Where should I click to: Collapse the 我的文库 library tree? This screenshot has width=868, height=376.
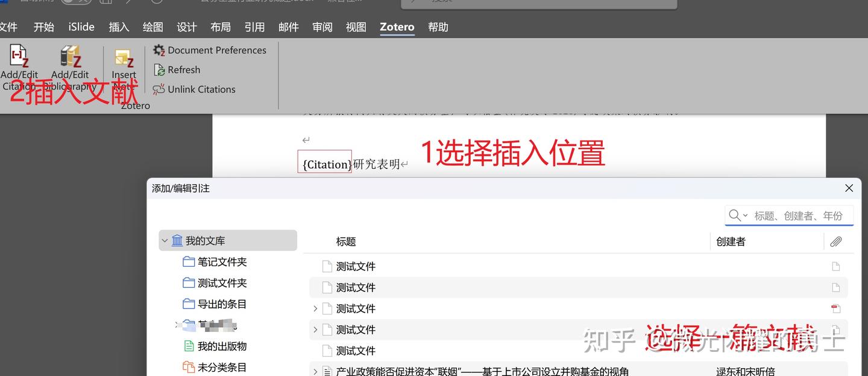(165, 241)
